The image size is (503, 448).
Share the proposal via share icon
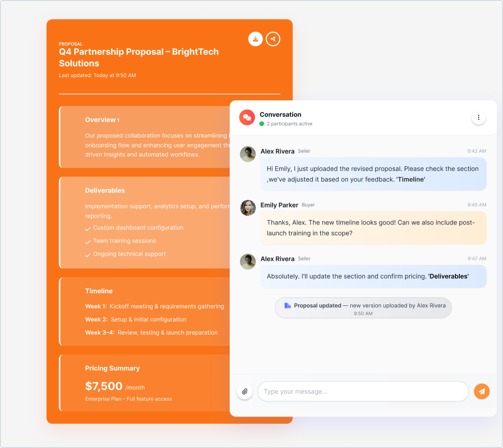click(273, 39)
